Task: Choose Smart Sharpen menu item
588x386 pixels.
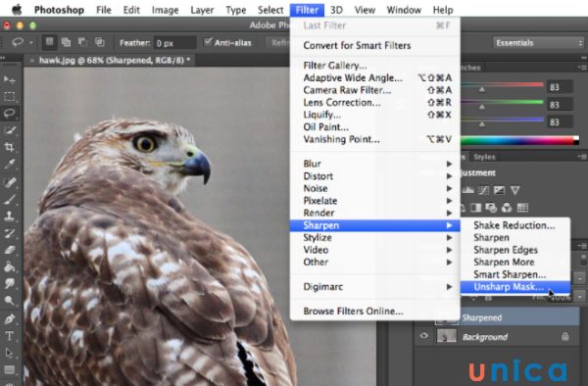Action: point(515,274)
